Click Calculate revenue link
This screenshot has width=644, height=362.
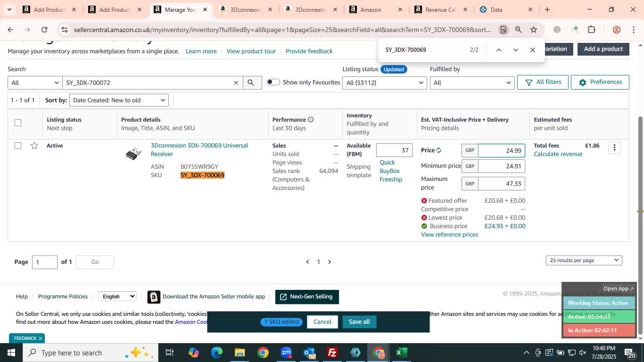click(x=558, y=154)
